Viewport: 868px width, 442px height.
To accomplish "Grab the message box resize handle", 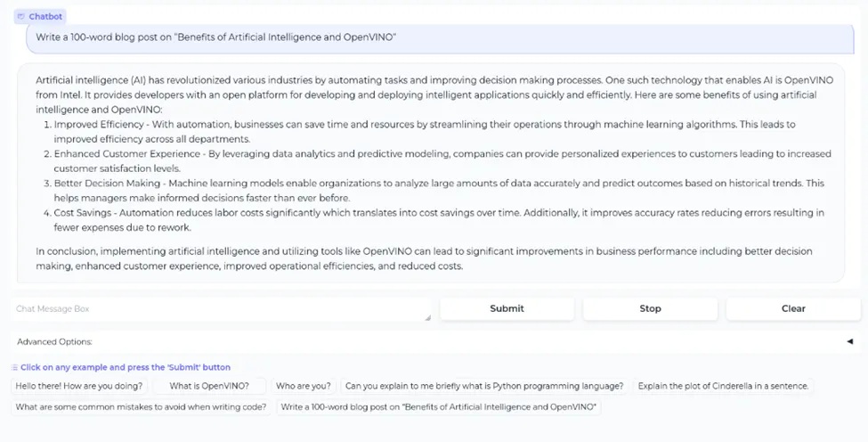I will (x=427, y=318).
